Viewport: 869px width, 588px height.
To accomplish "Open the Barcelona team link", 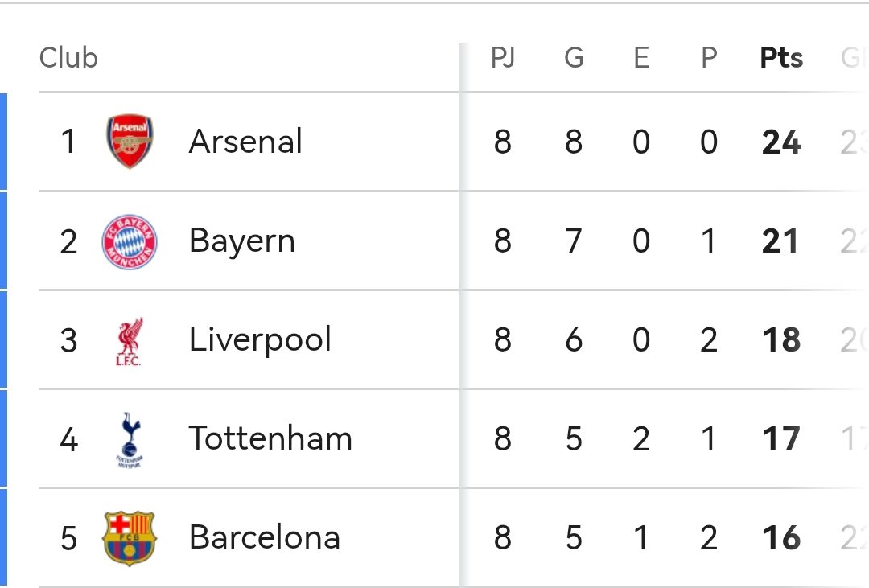I will [x=265, y=537].
